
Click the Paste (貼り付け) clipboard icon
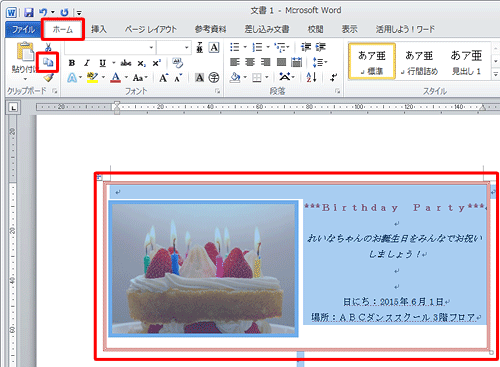pos(25,52)
